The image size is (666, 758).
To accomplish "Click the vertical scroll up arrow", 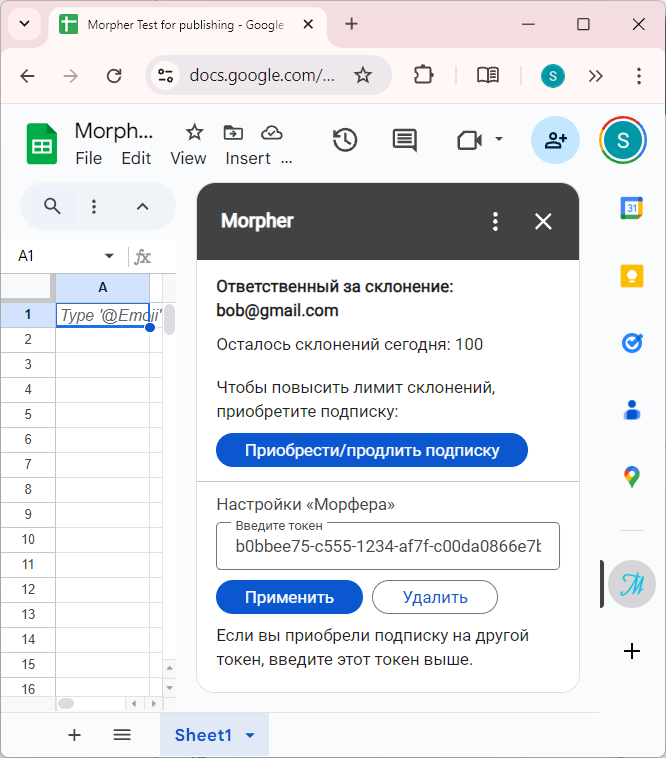I will point(169,668).
